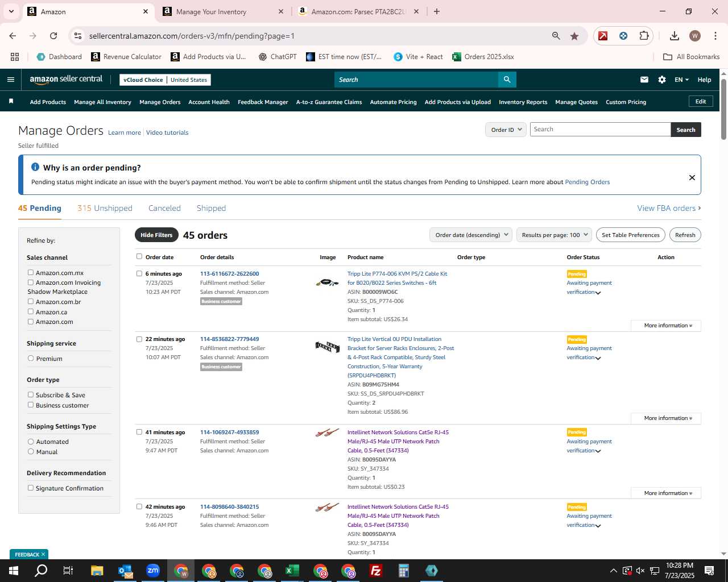The width and height of the screenshot is (728, 582).
Task: Open the Calculator app in the taskbar
Action: [404, 571]
